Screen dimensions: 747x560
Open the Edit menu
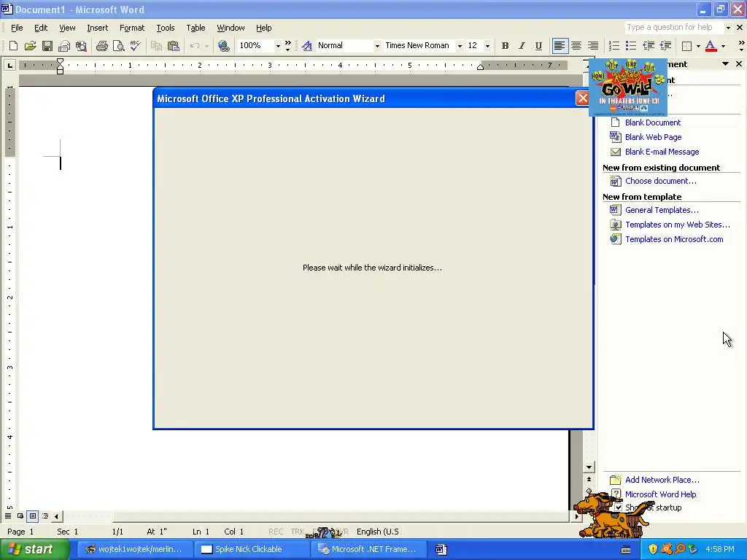point(41,28)
